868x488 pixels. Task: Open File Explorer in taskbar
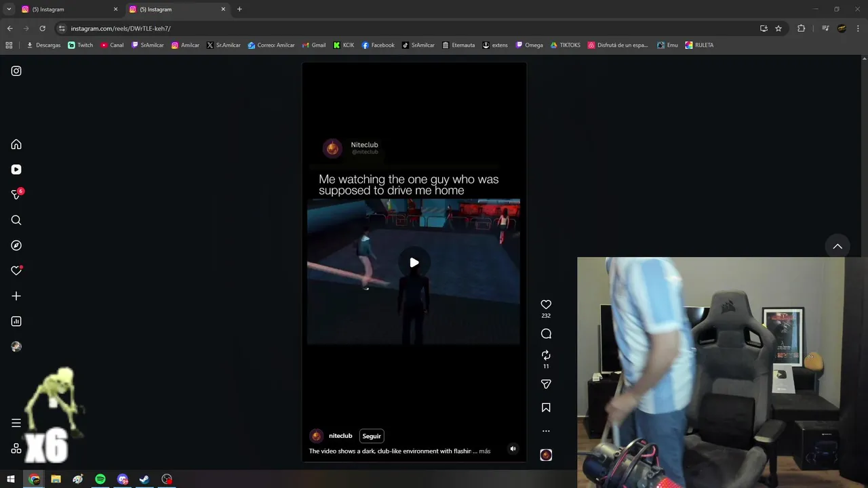[x=56, y=479]
